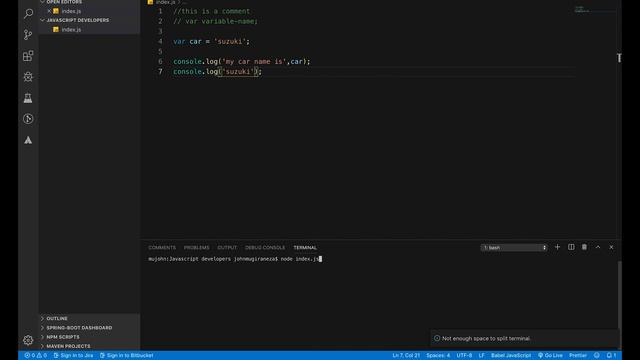Switch to the Problems panel tab
Viewport: 640px width, 360px height.
click(196, 248)
